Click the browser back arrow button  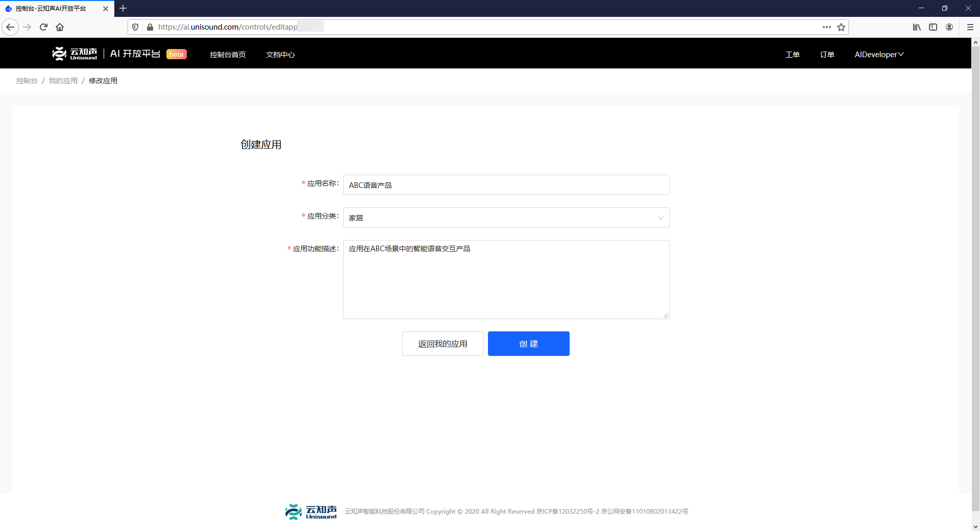point(10,27)
